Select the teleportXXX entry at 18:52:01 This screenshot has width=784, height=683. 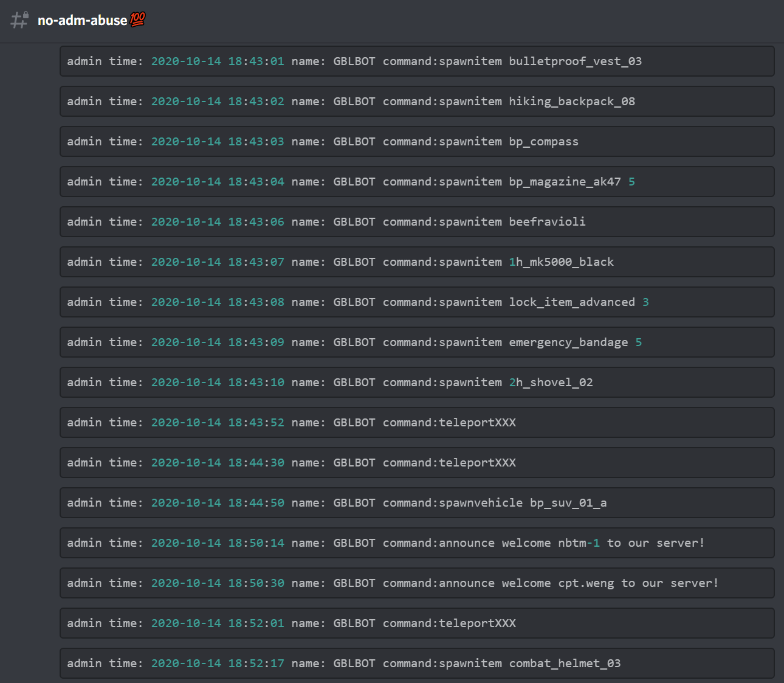(416, 623)
